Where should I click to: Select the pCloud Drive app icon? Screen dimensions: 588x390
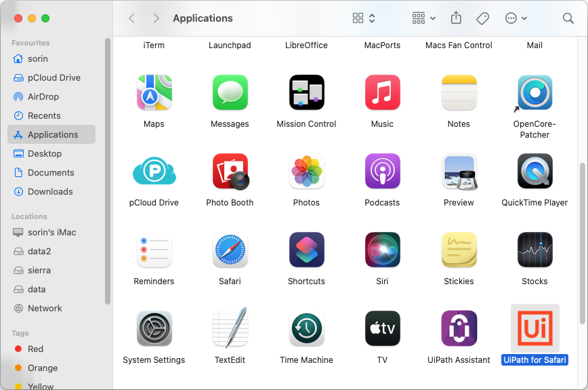point(154,172)
